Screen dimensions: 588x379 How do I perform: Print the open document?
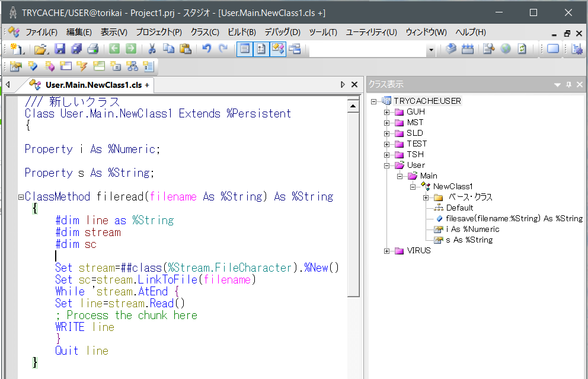point(92,49)
